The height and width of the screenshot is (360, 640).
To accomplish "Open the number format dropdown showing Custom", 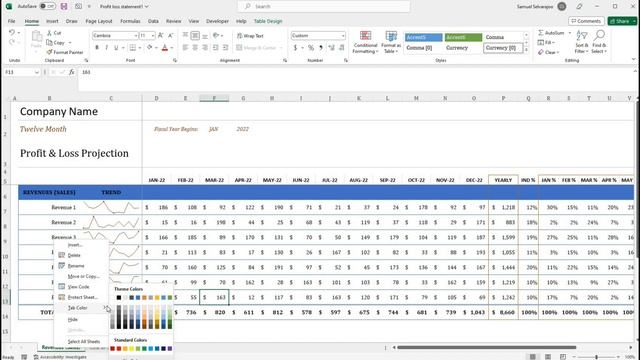I will click(x=343, y=36).
